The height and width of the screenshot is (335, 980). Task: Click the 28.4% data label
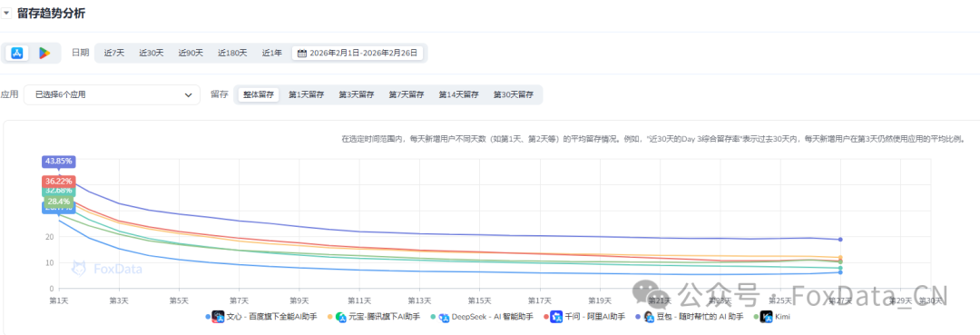(x=59, y=202)
